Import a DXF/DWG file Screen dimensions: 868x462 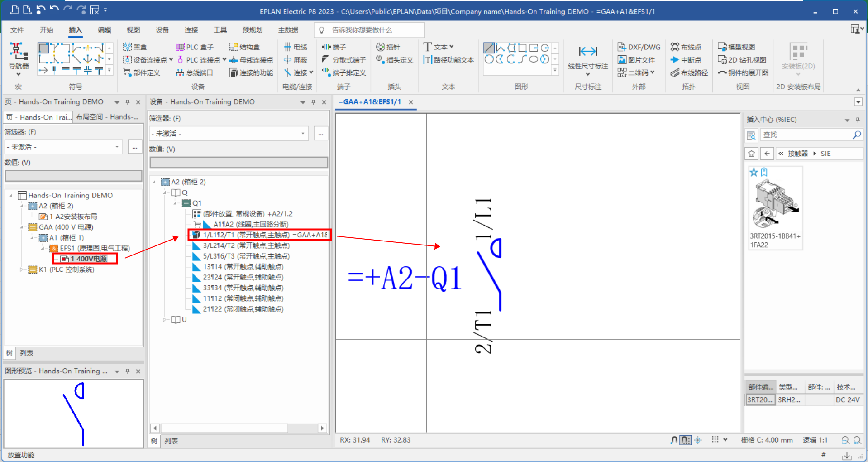[639, 47]
